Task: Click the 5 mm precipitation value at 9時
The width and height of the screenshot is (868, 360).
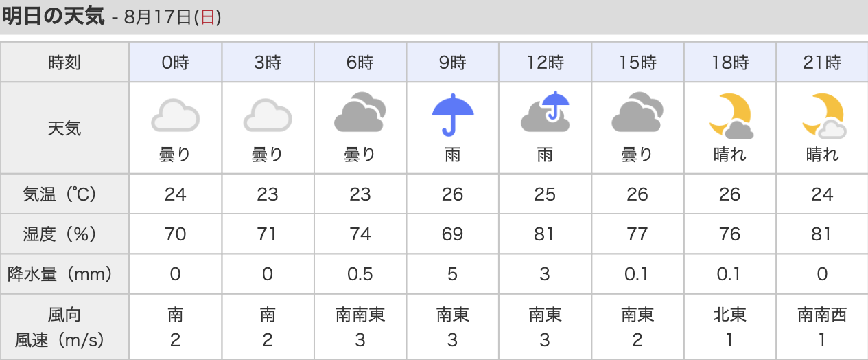Action: 452,274
